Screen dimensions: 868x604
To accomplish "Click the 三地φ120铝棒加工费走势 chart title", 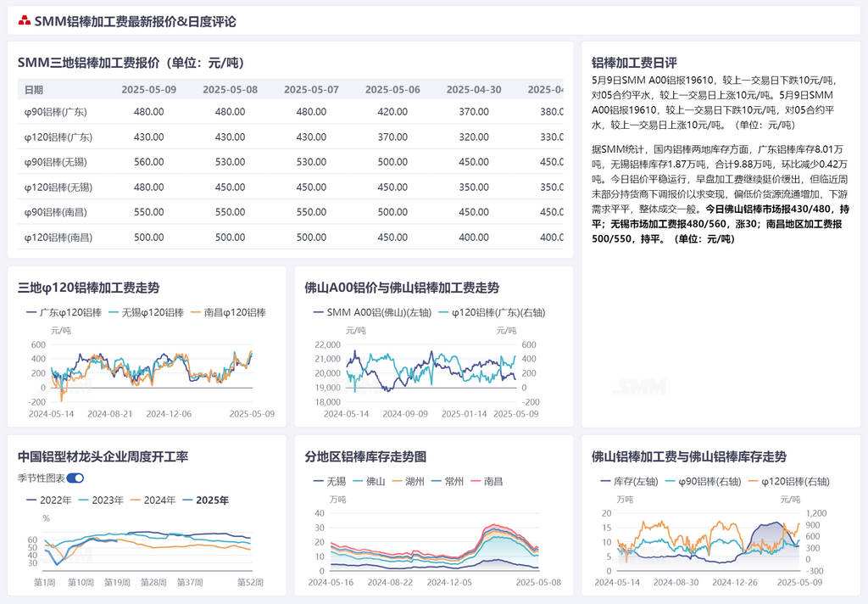I will (88, 288).
